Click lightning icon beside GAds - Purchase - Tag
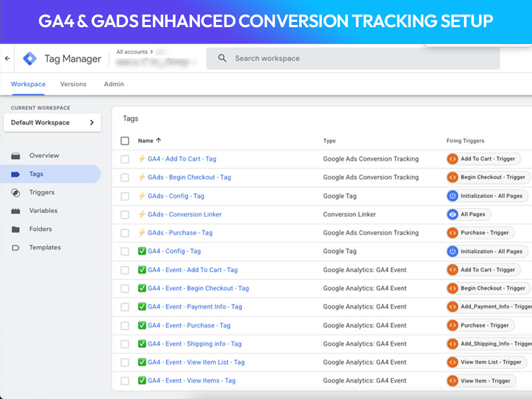The height and width of the screenshot is (399, 532). (x=142, y=232)
